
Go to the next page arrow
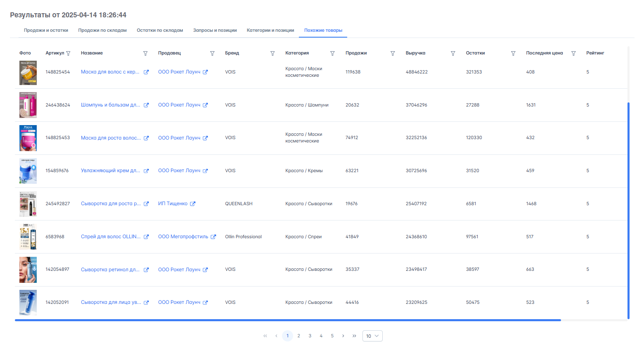(343, 336)
